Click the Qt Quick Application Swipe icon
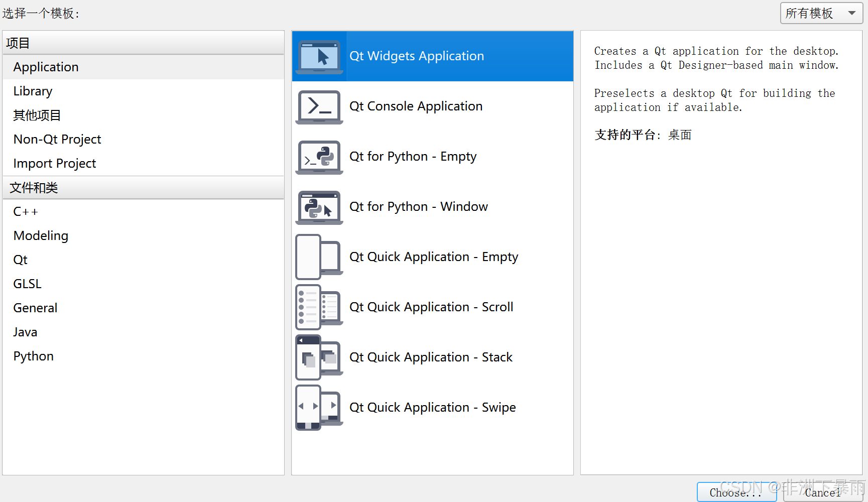 (319, 408)
